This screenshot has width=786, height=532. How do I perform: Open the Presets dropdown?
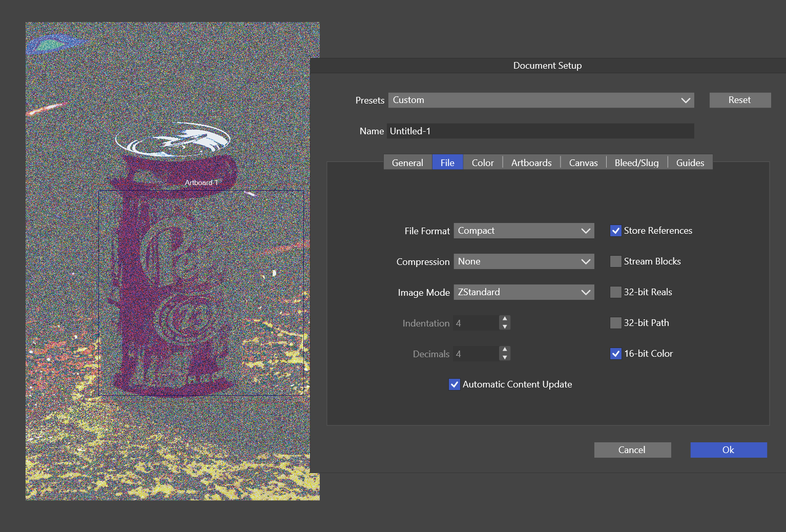tap(541, 100)
